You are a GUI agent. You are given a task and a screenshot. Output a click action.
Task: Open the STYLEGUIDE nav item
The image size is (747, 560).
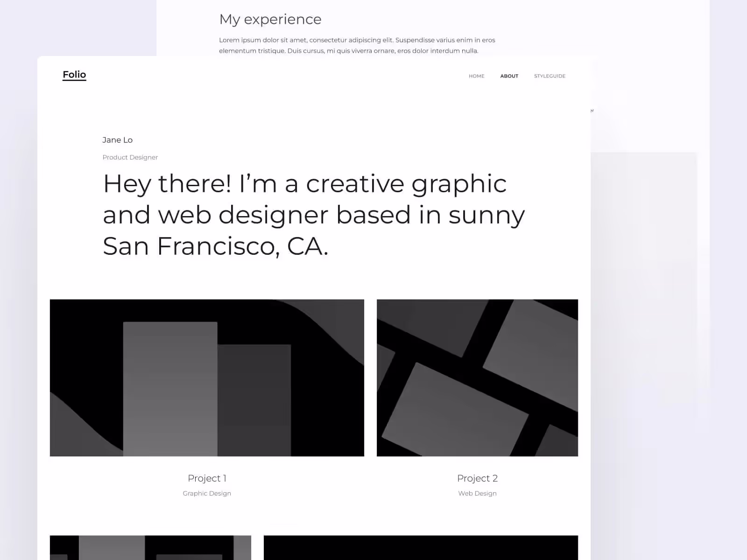(550, 76)
